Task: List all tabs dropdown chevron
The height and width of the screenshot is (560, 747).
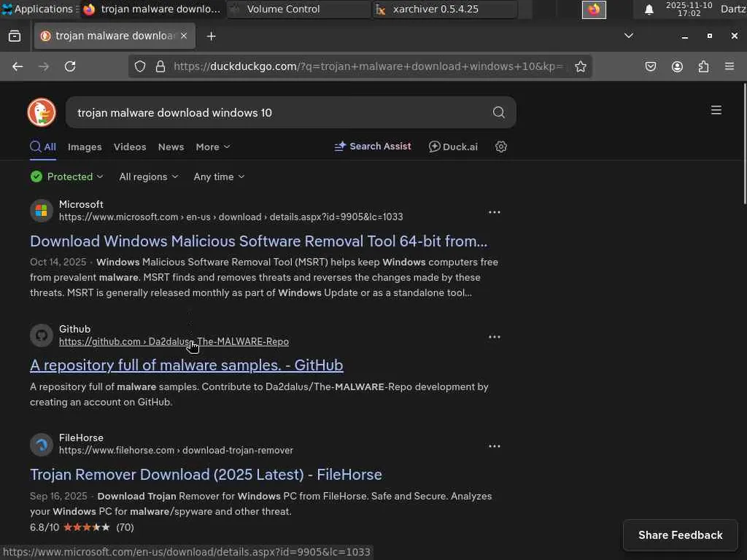Action: coord(629,36)
